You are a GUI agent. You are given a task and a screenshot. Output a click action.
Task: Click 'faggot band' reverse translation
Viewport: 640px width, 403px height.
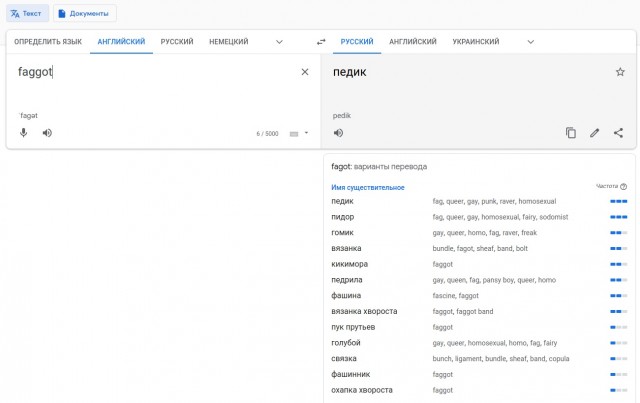point(475,312)
